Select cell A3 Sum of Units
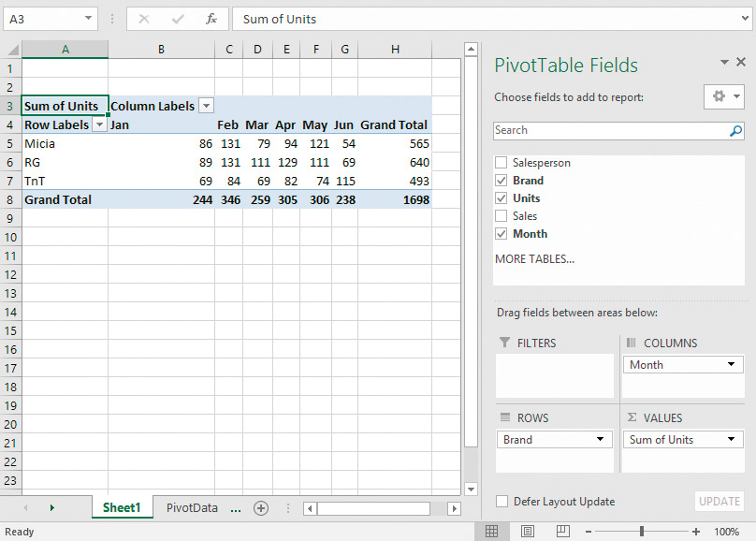756x541 pixels. point(65,106)
